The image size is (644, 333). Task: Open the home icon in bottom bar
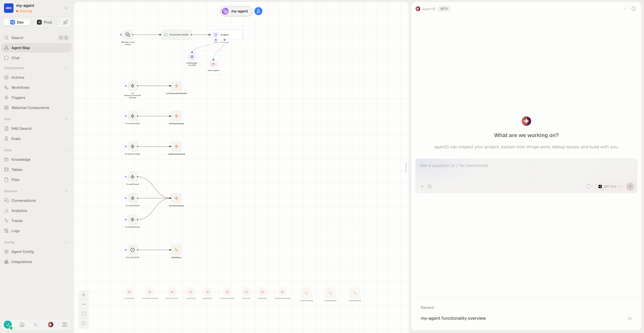tap(22, 324)
